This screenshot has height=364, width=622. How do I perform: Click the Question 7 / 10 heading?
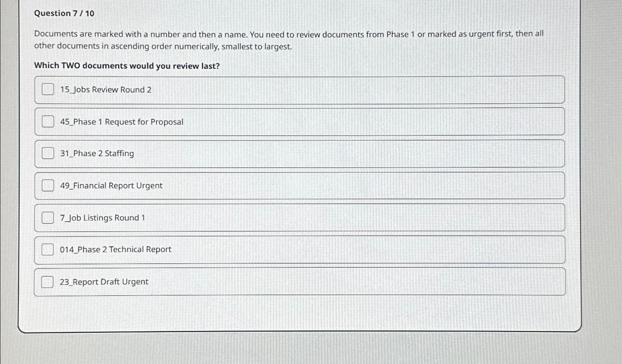[64, 13]
